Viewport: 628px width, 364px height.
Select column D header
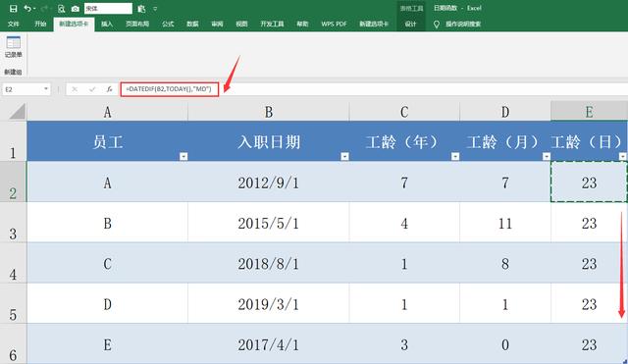click(505, 112)
